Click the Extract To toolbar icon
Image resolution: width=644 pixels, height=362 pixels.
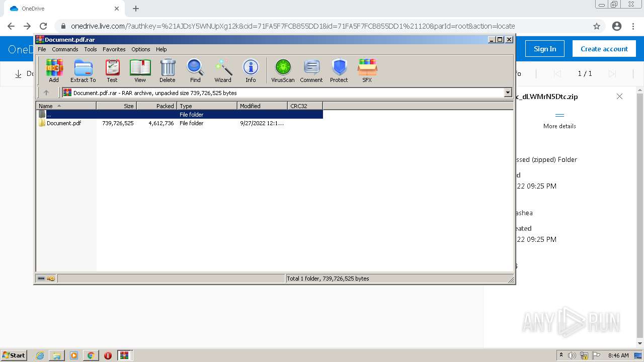83,70
